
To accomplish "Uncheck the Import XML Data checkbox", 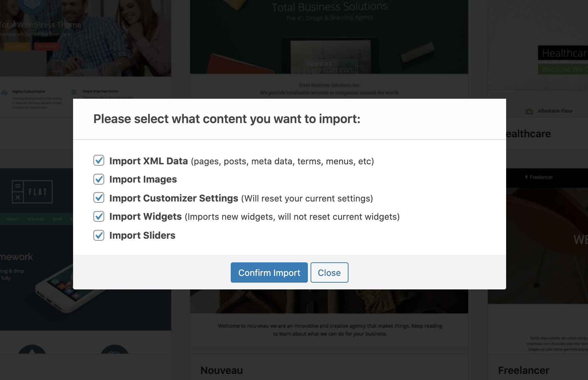I will point(98,161).
